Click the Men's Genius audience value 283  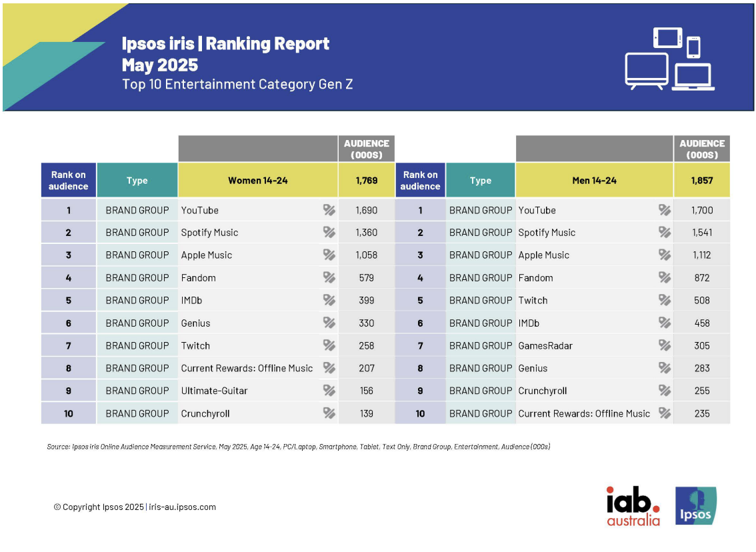coord(702,368)
